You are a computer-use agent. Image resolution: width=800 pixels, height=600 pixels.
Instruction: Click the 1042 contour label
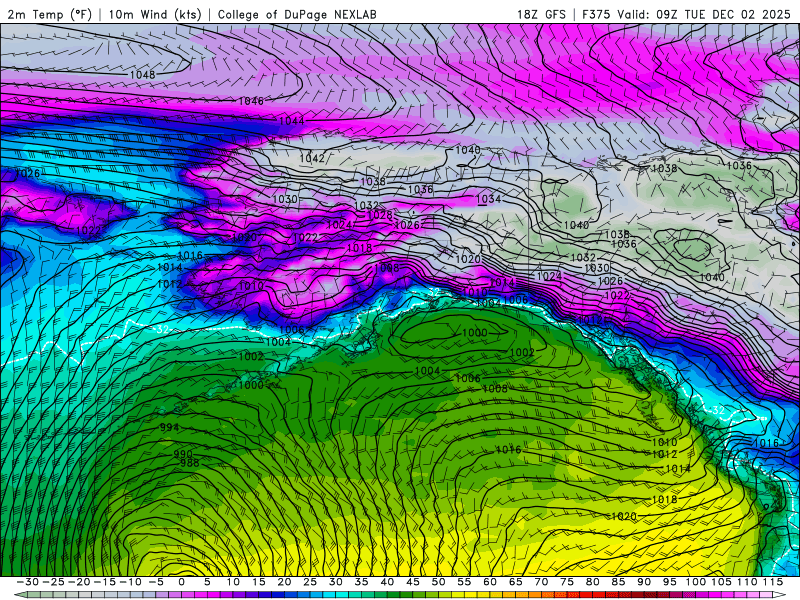[312, 158]
